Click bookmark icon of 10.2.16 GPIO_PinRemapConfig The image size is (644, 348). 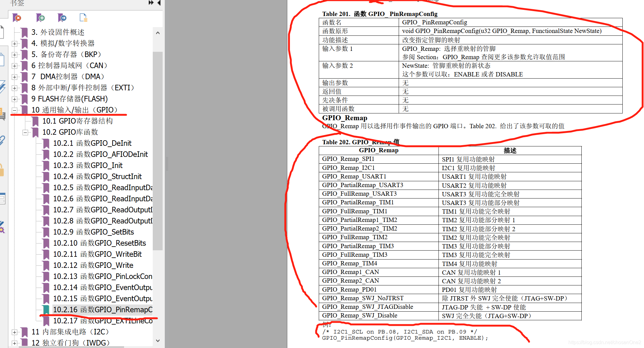click(46, 309)
